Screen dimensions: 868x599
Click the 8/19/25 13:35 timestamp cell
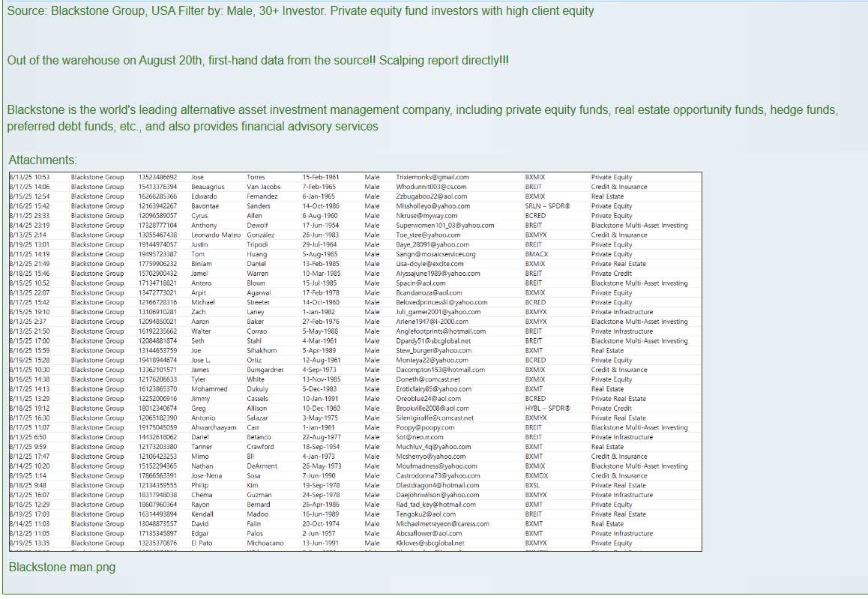[29, 543]
